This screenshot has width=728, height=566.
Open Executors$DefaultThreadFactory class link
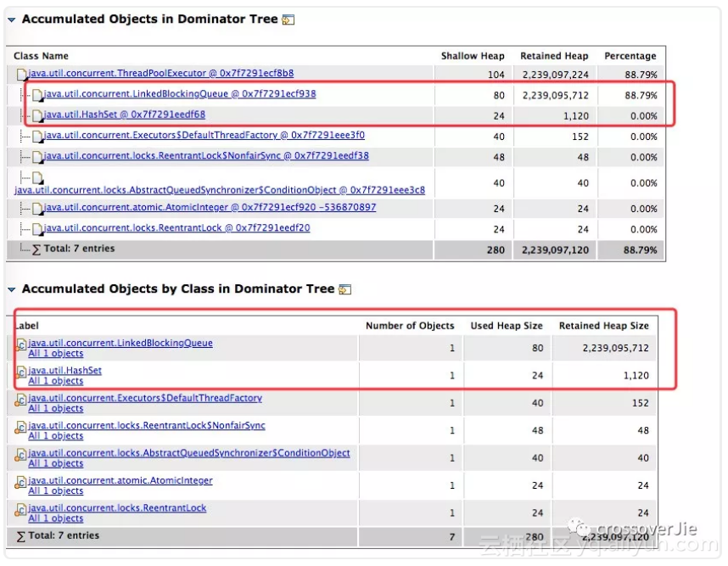point(145,398)
